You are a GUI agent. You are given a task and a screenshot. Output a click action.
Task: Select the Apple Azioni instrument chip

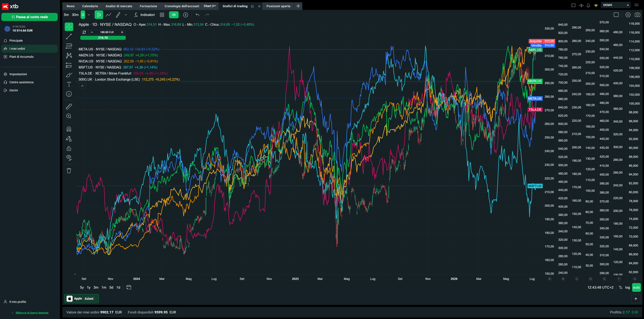point(81,298)
